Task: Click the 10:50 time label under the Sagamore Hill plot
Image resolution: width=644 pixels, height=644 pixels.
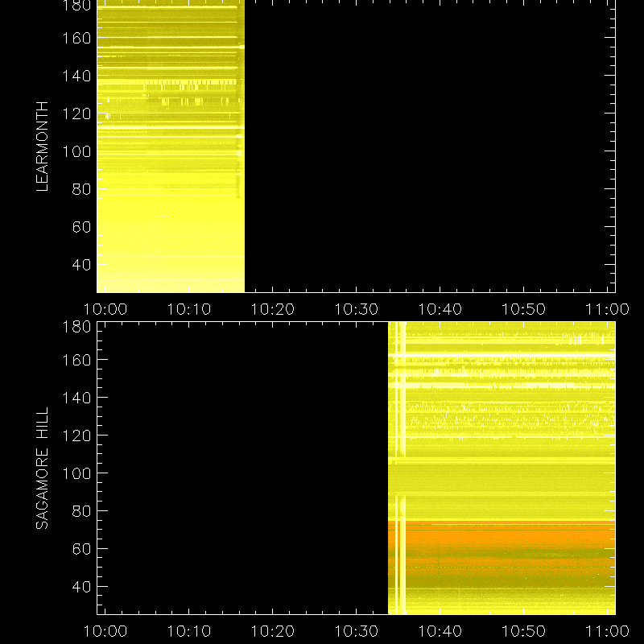Action: pyautogui.click(x=524, y=631)
